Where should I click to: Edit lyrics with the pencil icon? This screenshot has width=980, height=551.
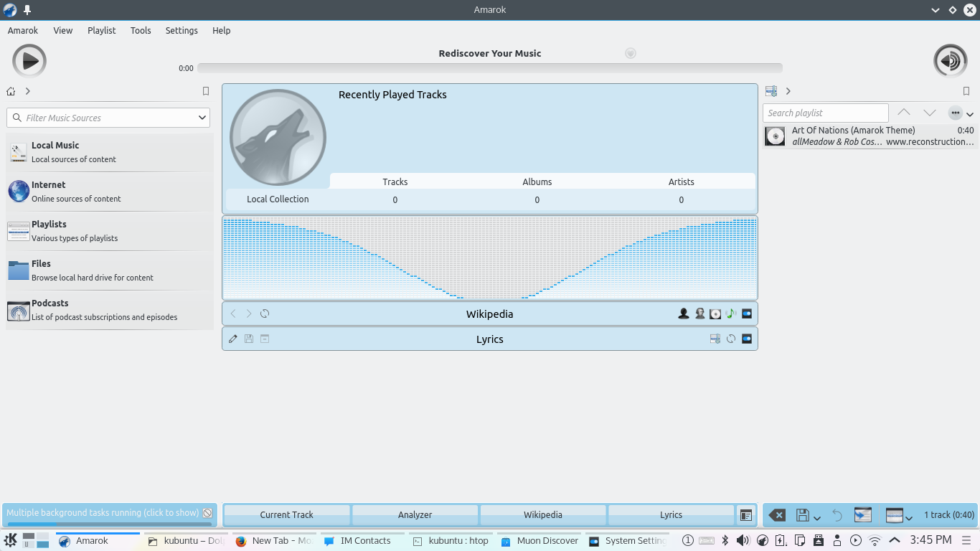tap(233, 339)
